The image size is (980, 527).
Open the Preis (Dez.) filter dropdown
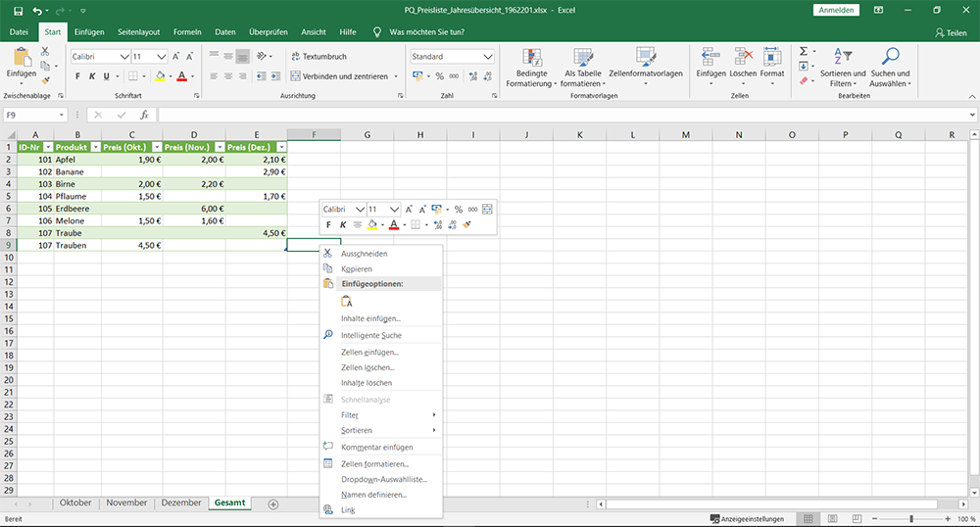pyautogui.click(x=281, y=147)
